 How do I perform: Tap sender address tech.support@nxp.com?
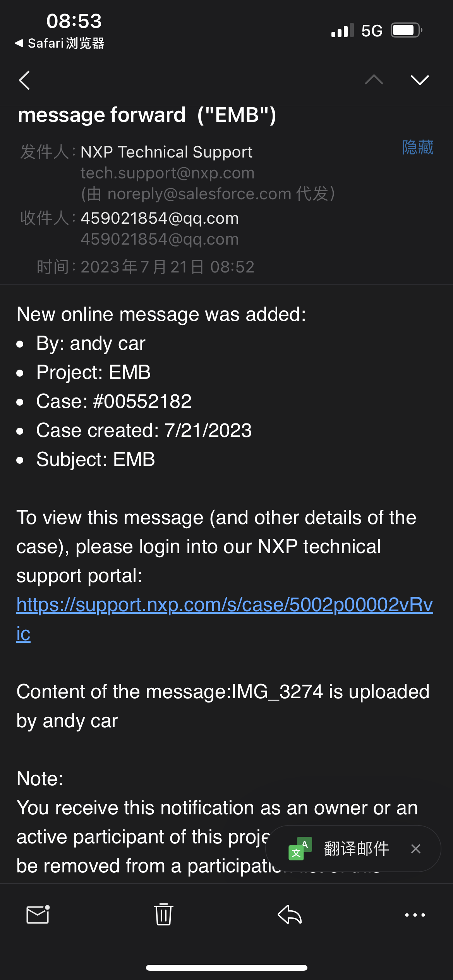click(167, 173)
